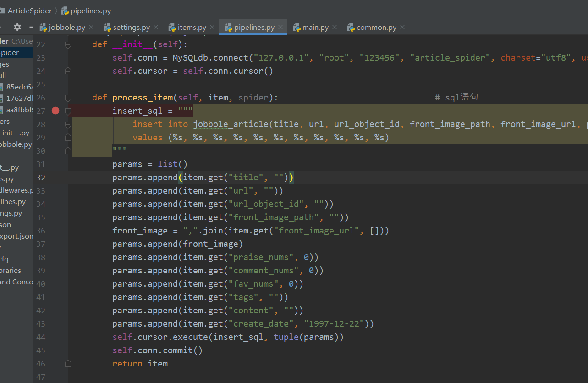The width and height of the screenshot is (588, 383).
Task: Select the 85edc6a image file in project tree
Action: click(16, 87)
